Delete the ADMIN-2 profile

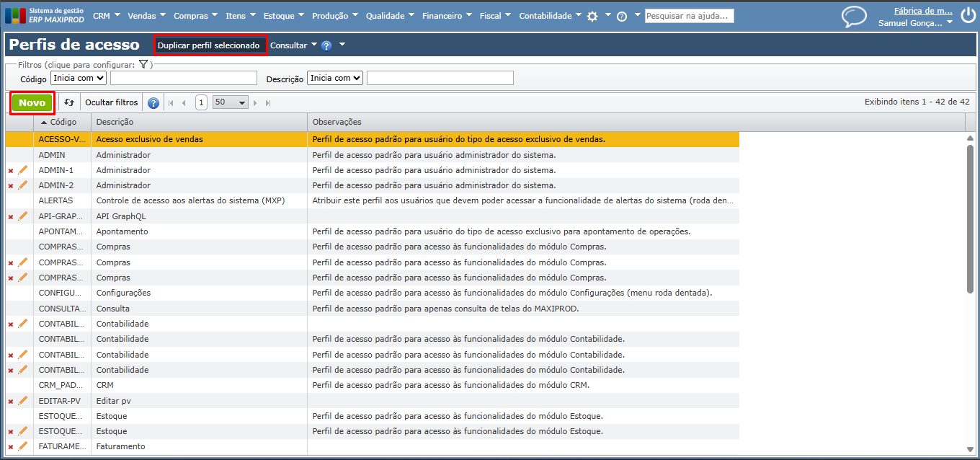pyautogui.click(x=11, y=186)
